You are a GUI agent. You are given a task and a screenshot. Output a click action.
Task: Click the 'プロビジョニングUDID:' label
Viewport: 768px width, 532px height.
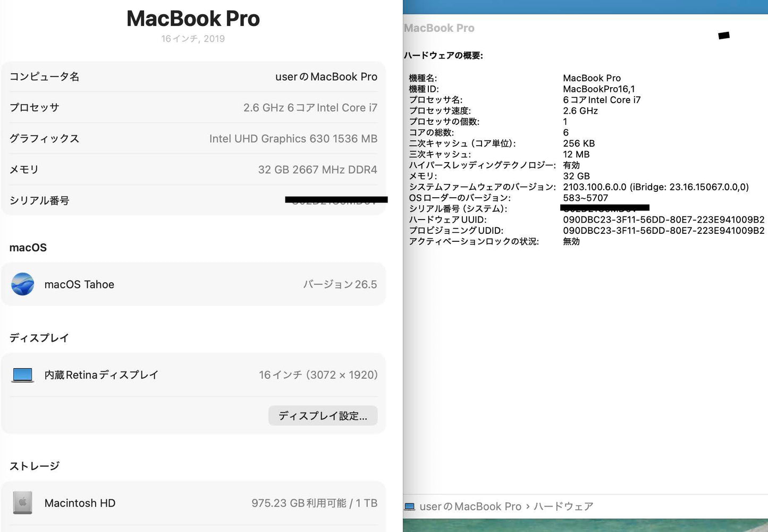(456, 231)
